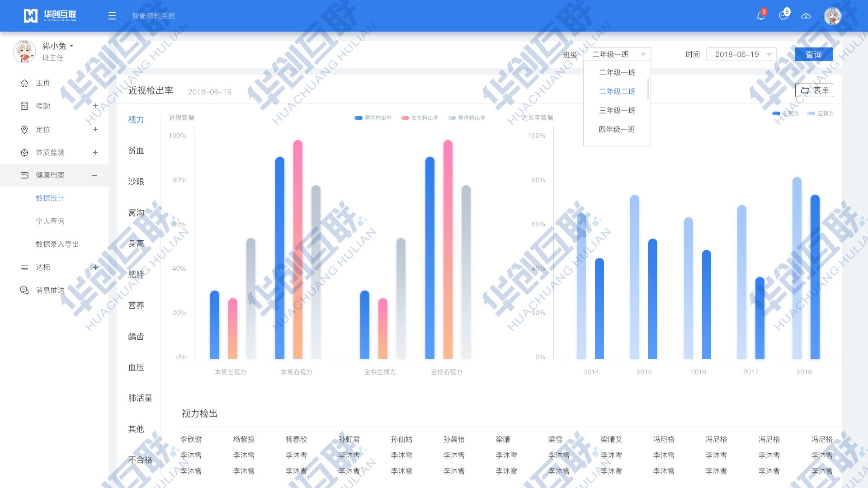Image resolution: width=868 pixels, height=488 pixels.
Task: Collapse the 健康档案 menu section
Action: [94, 175]
